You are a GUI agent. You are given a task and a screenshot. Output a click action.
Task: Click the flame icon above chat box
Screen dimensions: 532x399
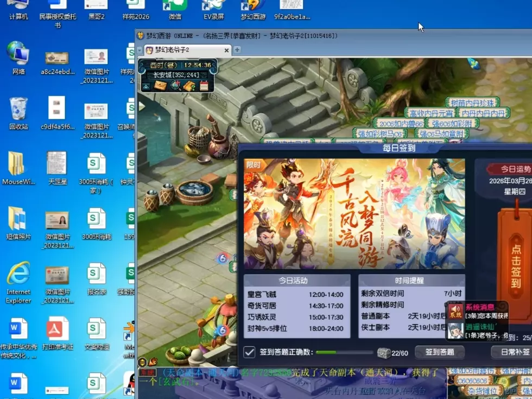tap(153, 362)
